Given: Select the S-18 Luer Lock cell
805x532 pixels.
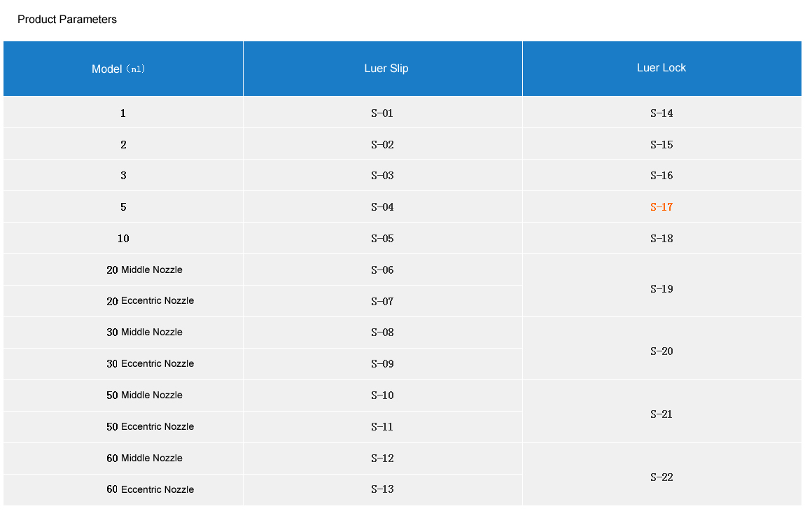Looking at the screenshot, I should point(661,239).
